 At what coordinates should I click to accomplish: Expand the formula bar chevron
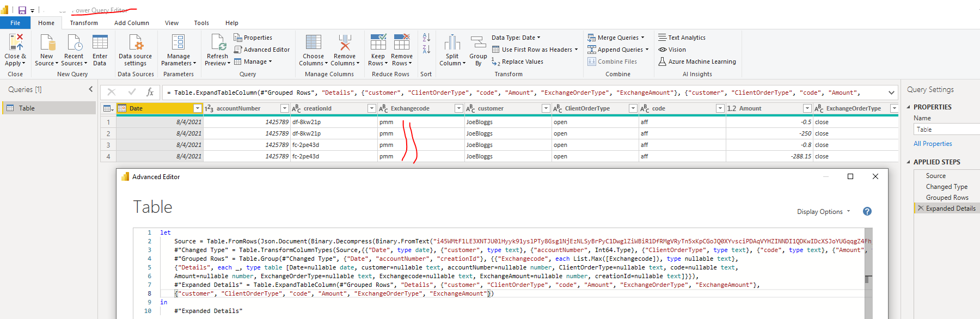tap(891, 93)
